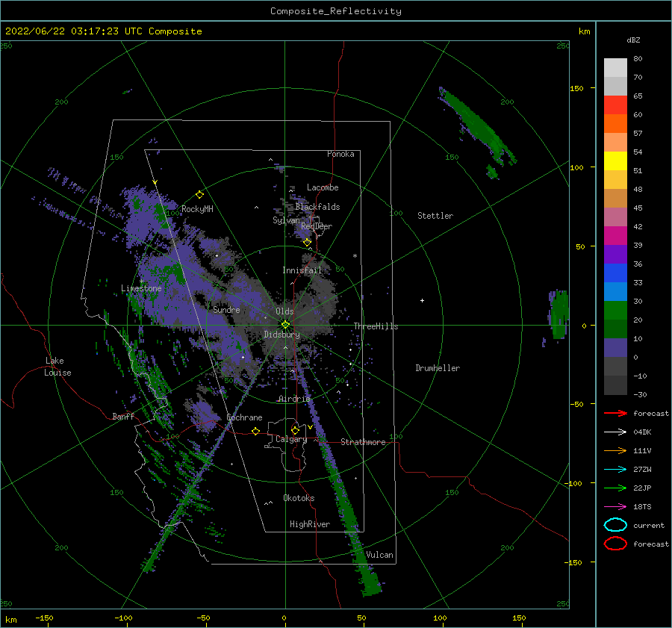
Task: Click yellow diamond marker near RockyMH
Action: coord(199,195)
